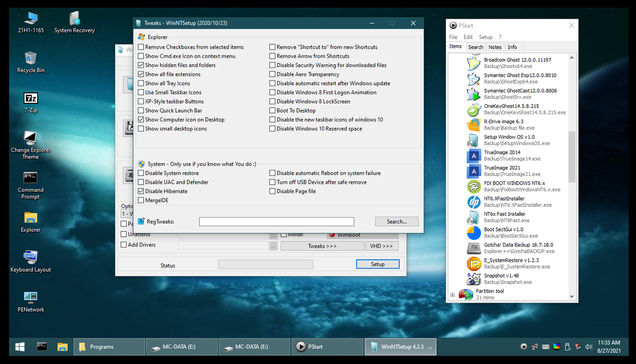Launch 7-Zip from the desktop
The height and width of the screenshot is (364, 636).
coord(31,102)
